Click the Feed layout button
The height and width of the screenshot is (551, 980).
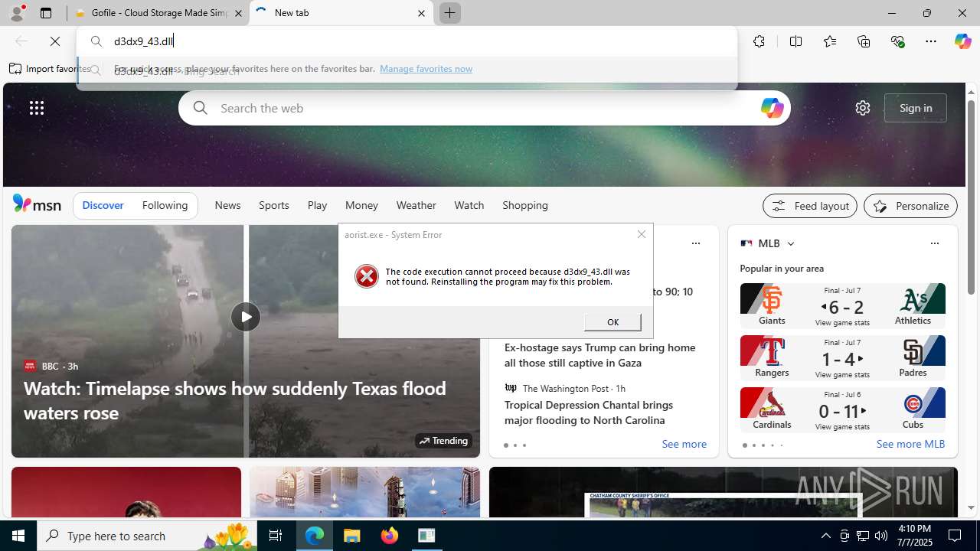click(x=810, y=206)
